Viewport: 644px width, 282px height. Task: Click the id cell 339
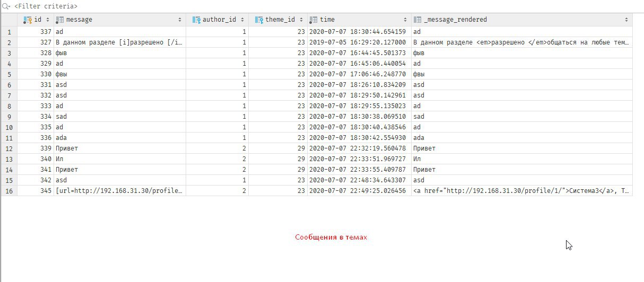(36, 148)
